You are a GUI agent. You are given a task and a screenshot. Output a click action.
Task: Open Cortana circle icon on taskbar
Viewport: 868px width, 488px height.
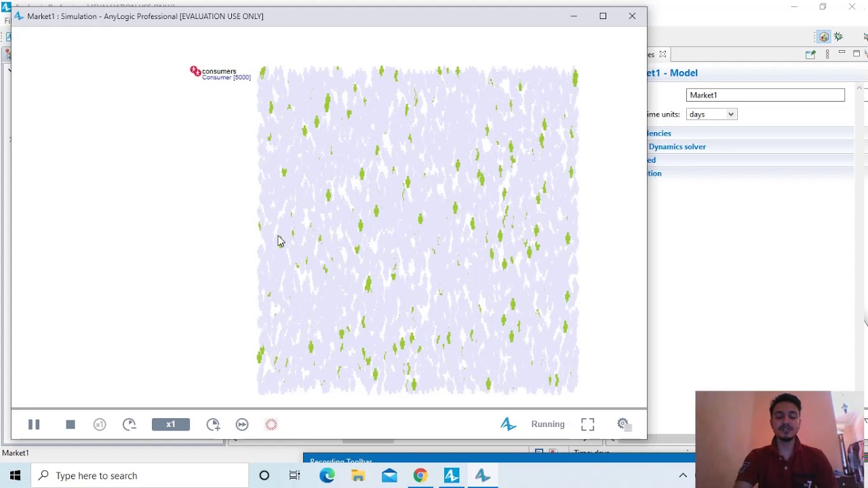(264, 476)
